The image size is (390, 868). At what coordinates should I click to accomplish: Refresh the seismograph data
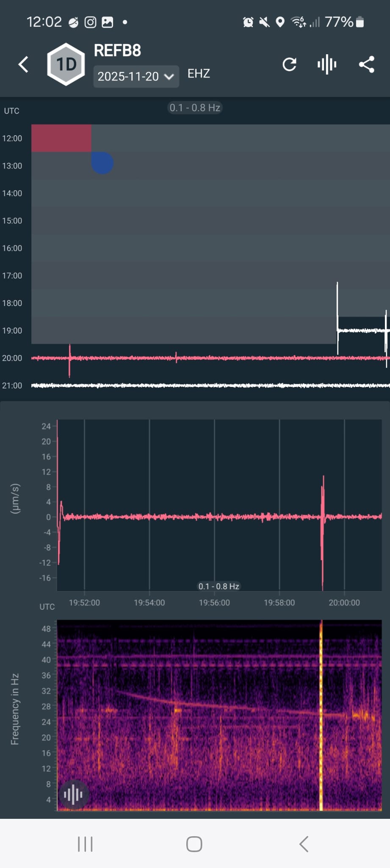289,65
